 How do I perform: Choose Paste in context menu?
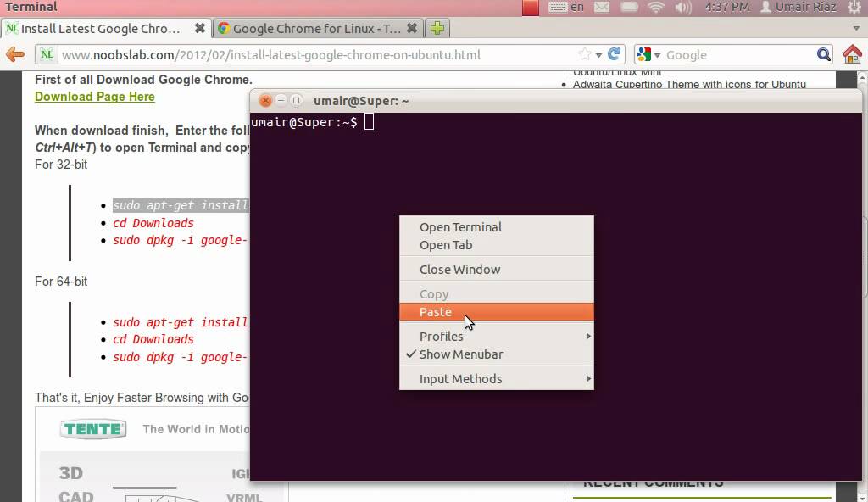pos(497,312)
